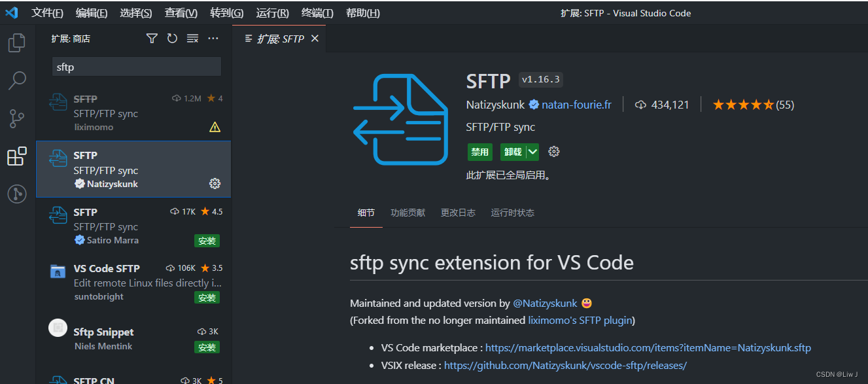Clear the extension search results
Viewport: 868px width, 384px height.
tap(192, 38)
